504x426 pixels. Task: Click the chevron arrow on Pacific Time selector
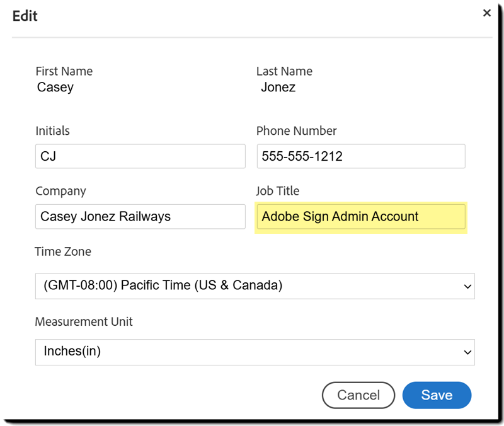coord(467,286)
